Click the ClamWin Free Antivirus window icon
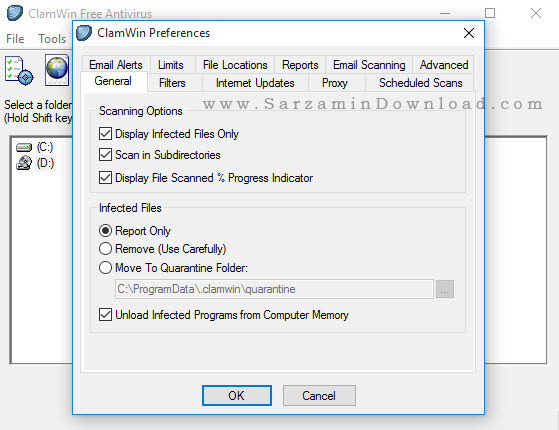The image size is (559, 430). pyautogui.click(x=15, y=13)
